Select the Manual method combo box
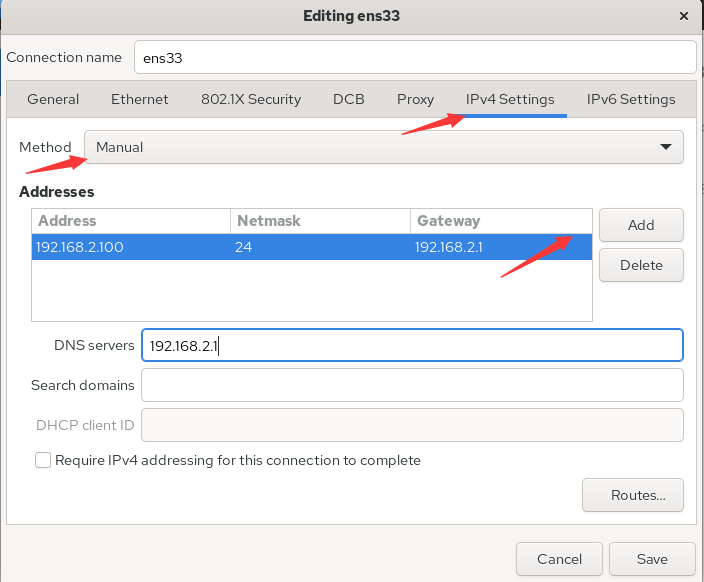This screenshot has height=582, width=704. click(384, 147)
